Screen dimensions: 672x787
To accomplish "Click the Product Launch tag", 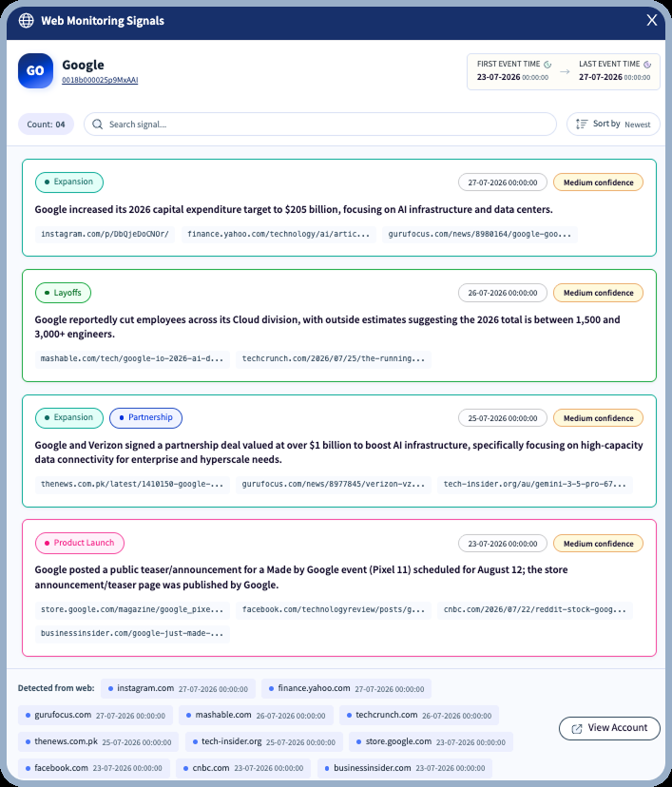I will click(80, 543).
